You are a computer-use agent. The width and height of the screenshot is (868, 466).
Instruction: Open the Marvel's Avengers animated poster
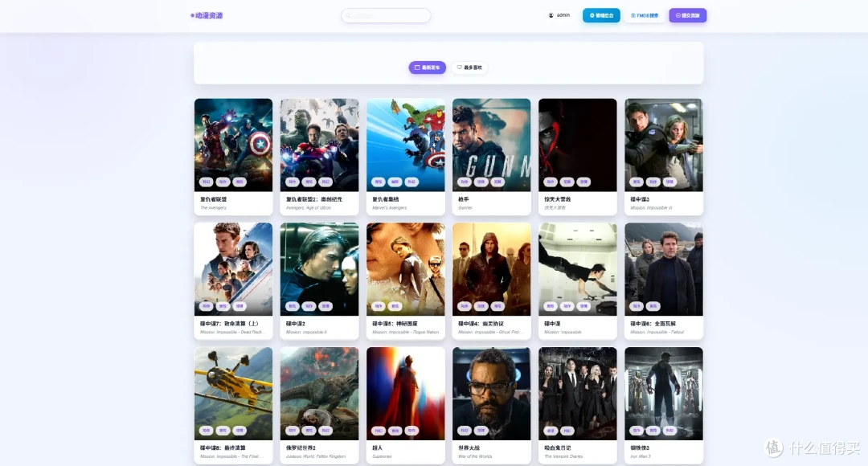(405, 145)
